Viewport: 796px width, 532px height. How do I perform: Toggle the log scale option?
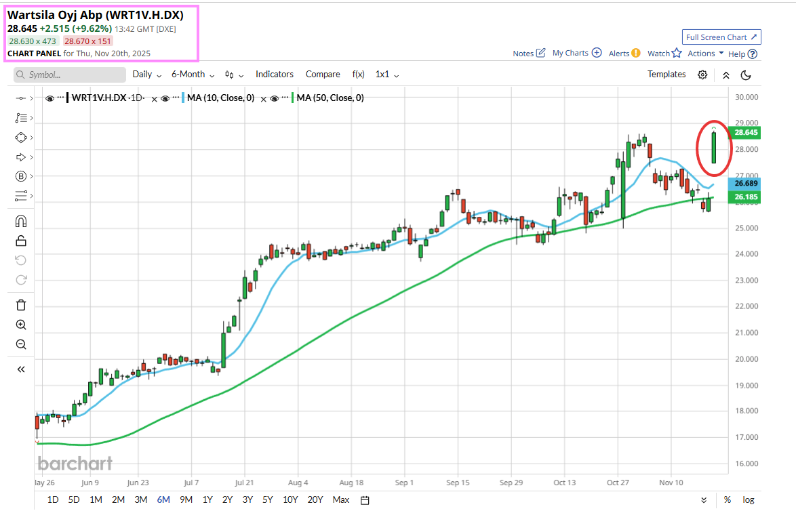click(748, 500)
